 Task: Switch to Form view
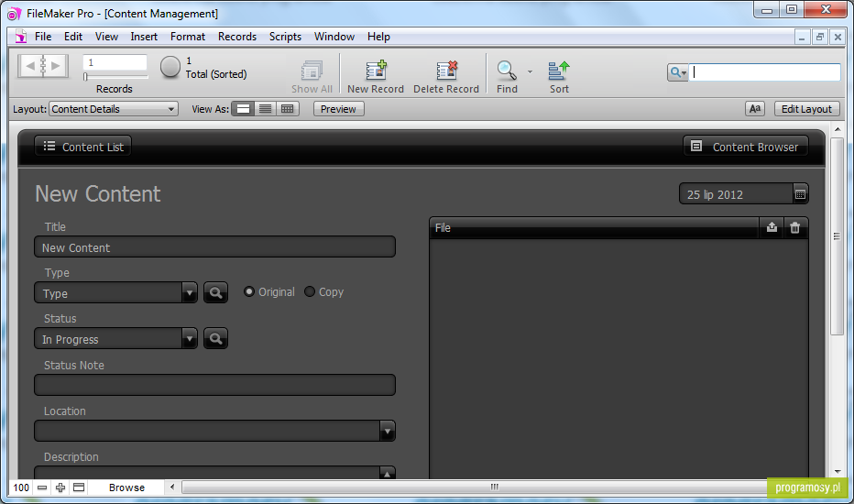(x=243, y=109)
